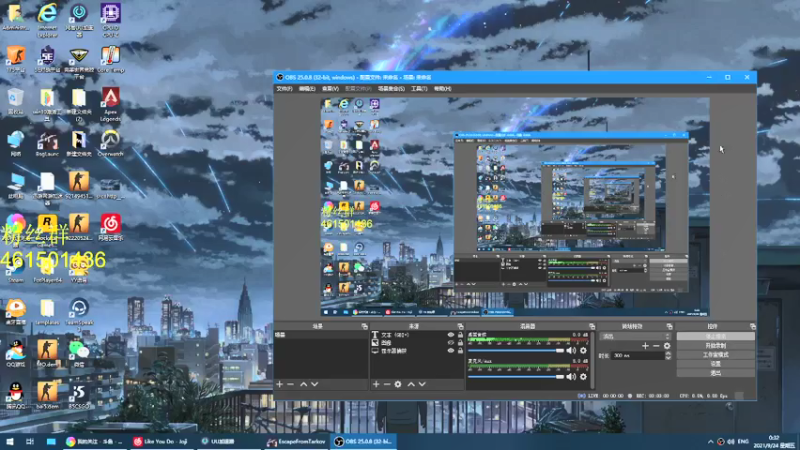Pop out the Scenes dock with its header icon
The width and height of the screenshot is (800, 450).
tap(364, 326)
